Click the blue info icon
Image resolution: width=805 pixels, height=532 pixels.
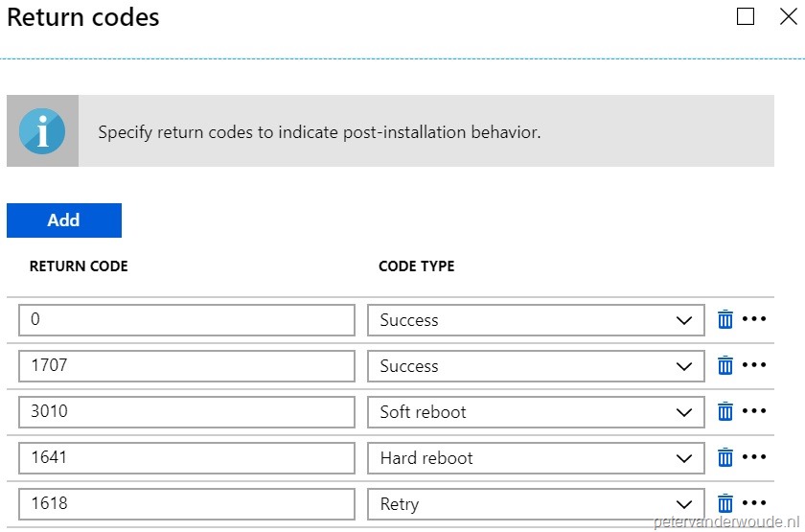(42, 131)
